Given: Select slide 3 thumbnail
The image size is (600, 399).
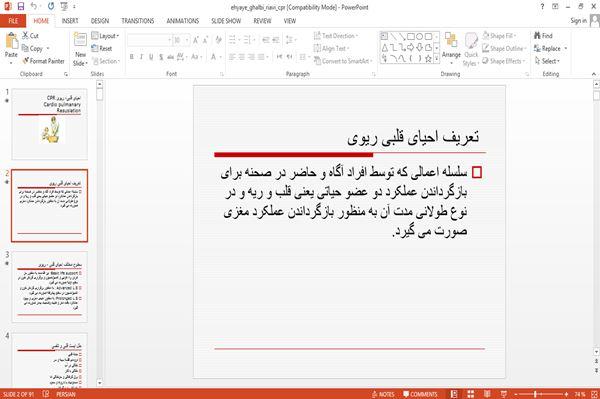Looking at the screenshot, I should pos(49,287).
